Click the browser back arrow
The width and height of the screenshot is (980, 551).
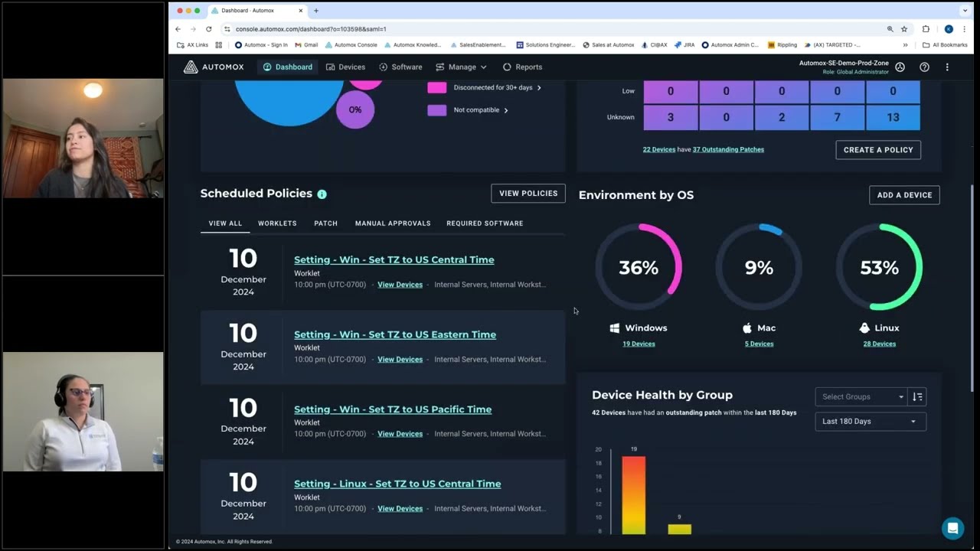[x=178, y=29]
